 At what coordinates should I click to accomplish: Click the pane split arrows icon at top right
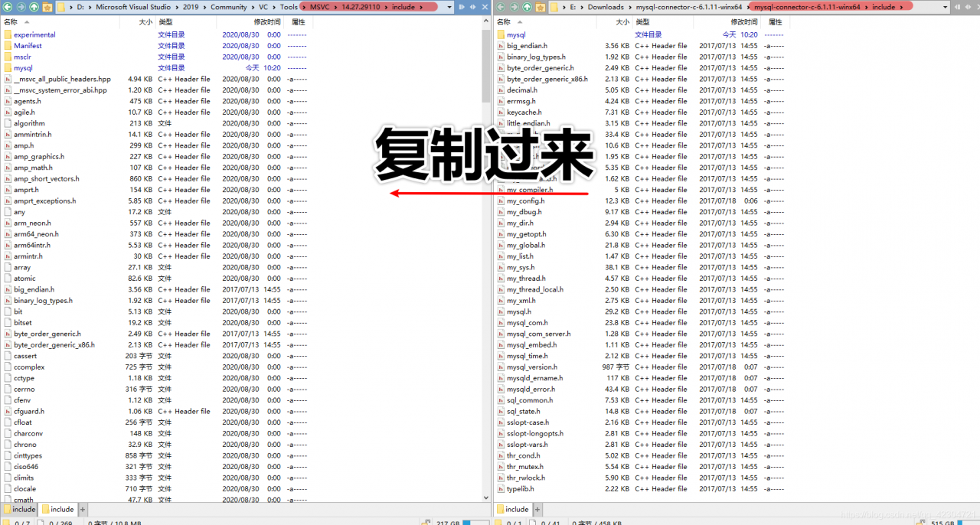tap(967, 6)
